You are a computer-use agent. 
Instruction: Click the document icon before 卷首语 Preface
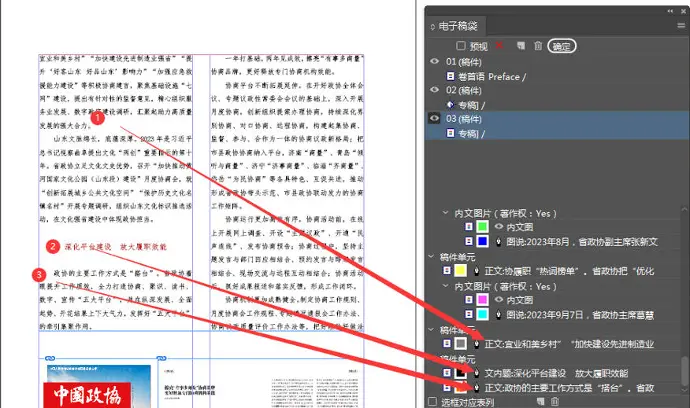point(450,76)
